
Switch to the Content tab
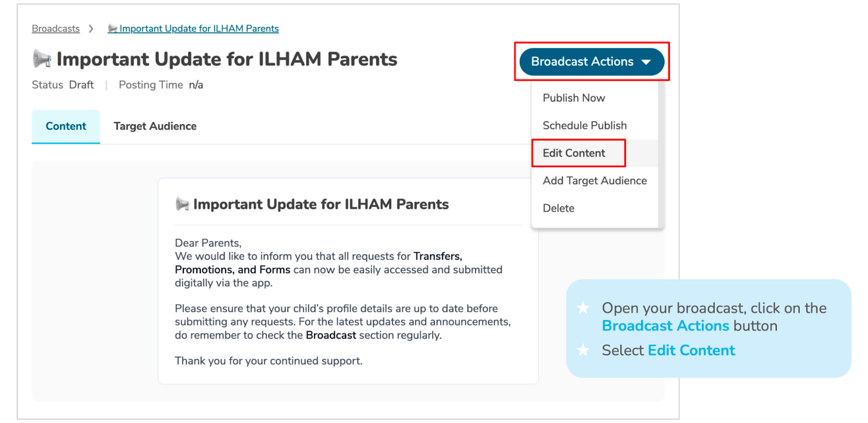66,126
